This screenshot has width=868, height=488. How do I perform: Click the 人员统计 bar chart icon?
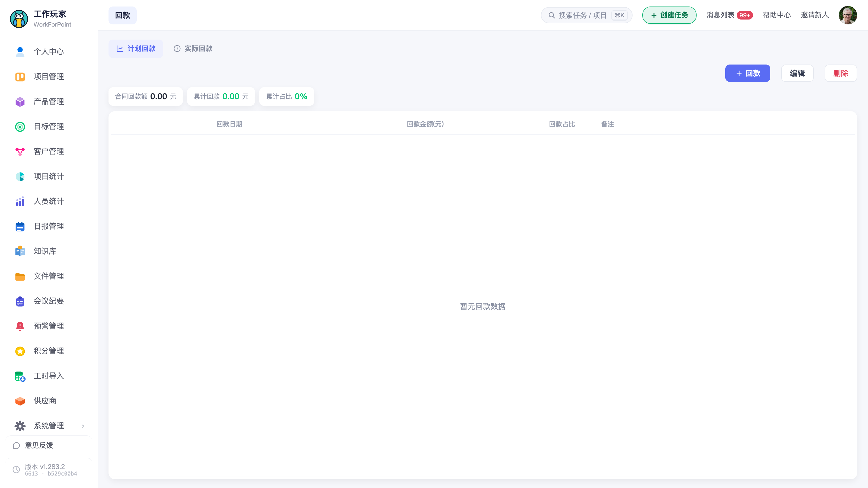click(x=20, y=201)
